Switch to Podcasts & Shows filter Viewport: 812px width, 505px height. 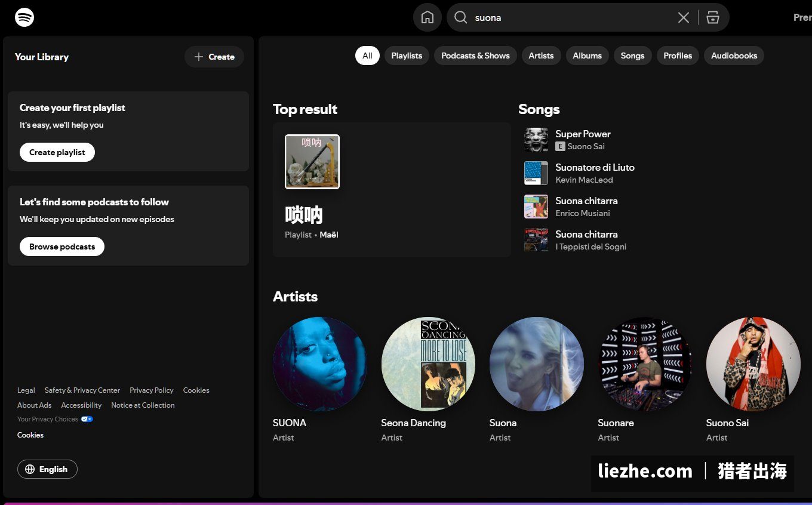[x=475, y=56]
